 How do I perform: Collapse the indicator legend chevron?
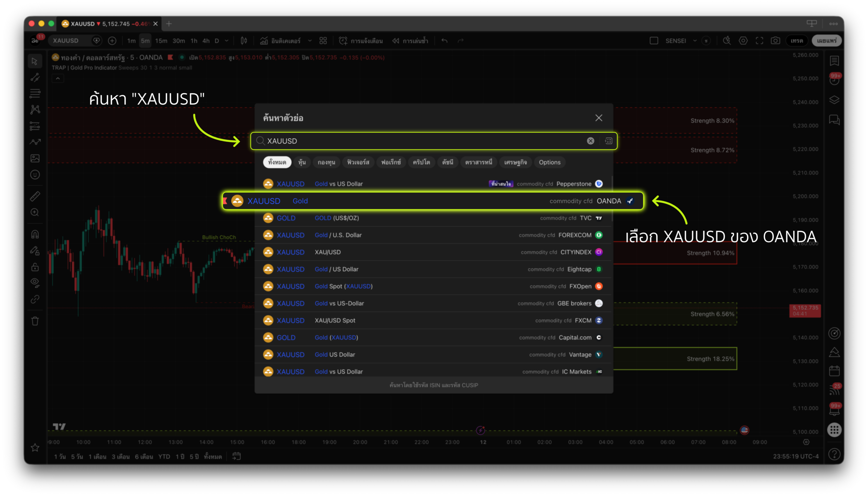58,79
